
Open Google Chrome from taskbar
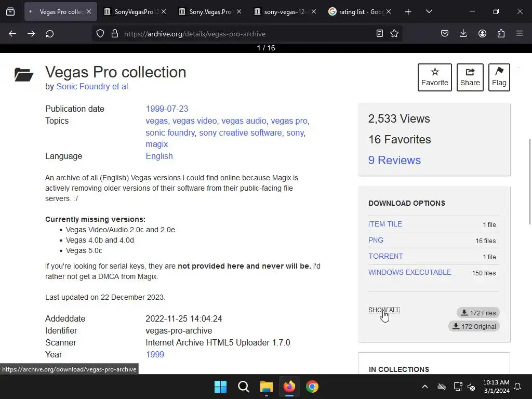click(312, 387)
